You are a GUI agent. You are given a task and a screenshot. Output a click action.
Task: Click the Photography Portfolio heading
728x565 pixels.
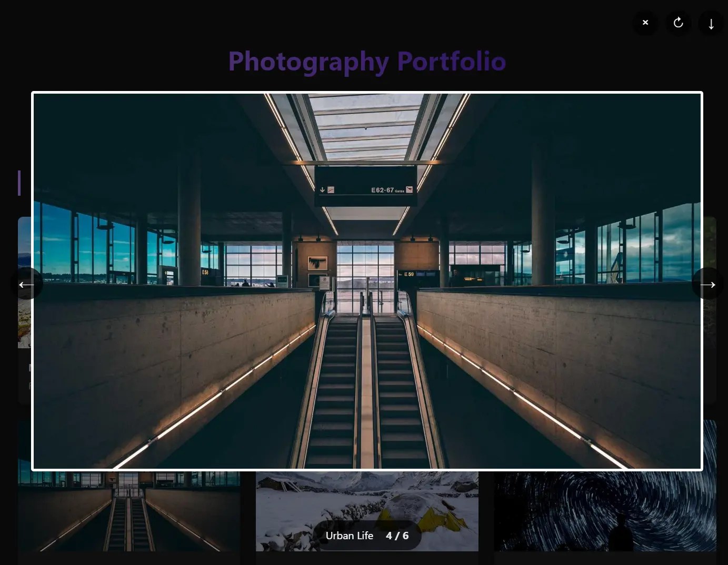point(367,61)
